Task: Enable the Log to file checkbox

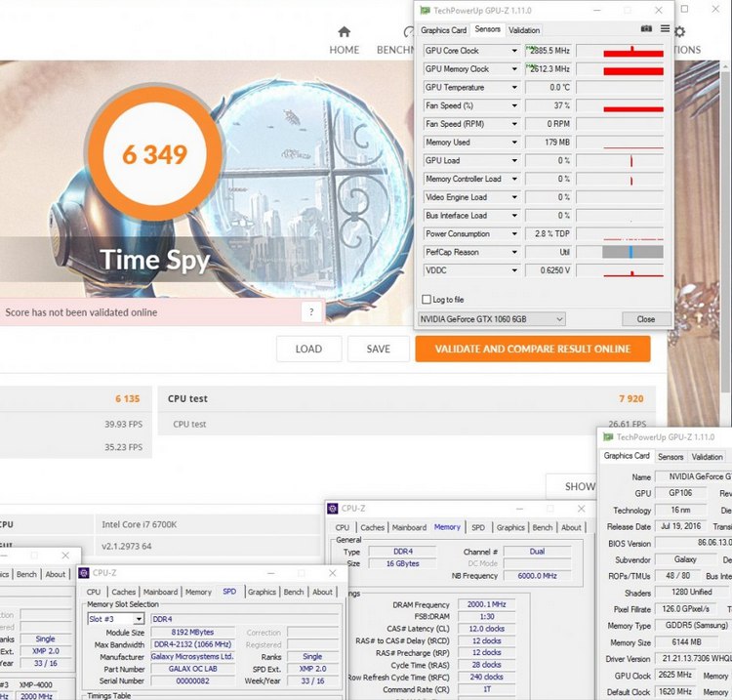Action: (427, 300)
